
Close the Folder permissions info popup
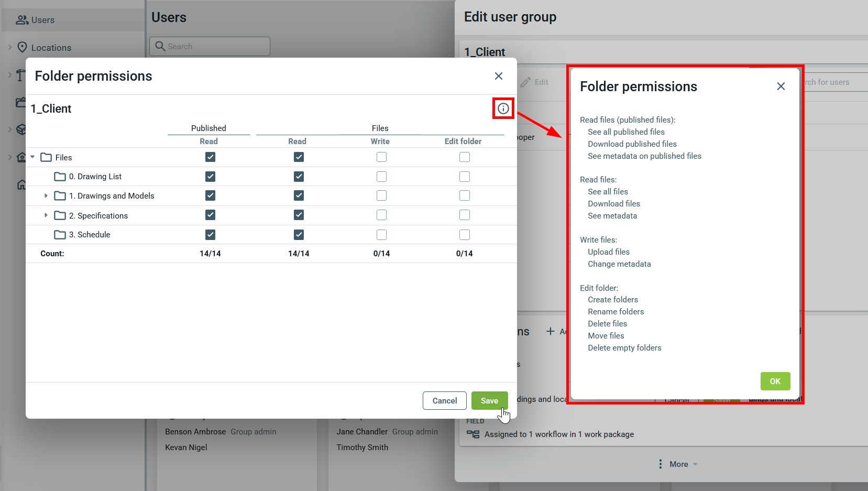[x=781, y=86]
